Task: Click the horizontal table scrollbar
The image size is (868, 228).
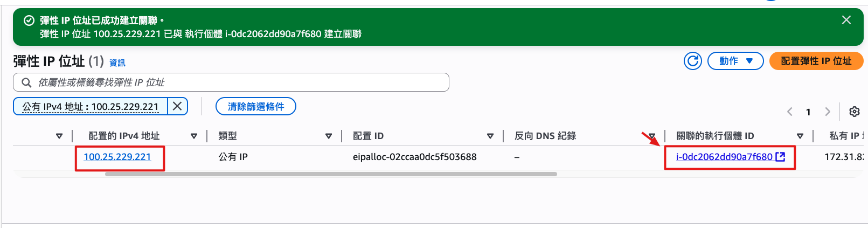Action: click(331, 174)
